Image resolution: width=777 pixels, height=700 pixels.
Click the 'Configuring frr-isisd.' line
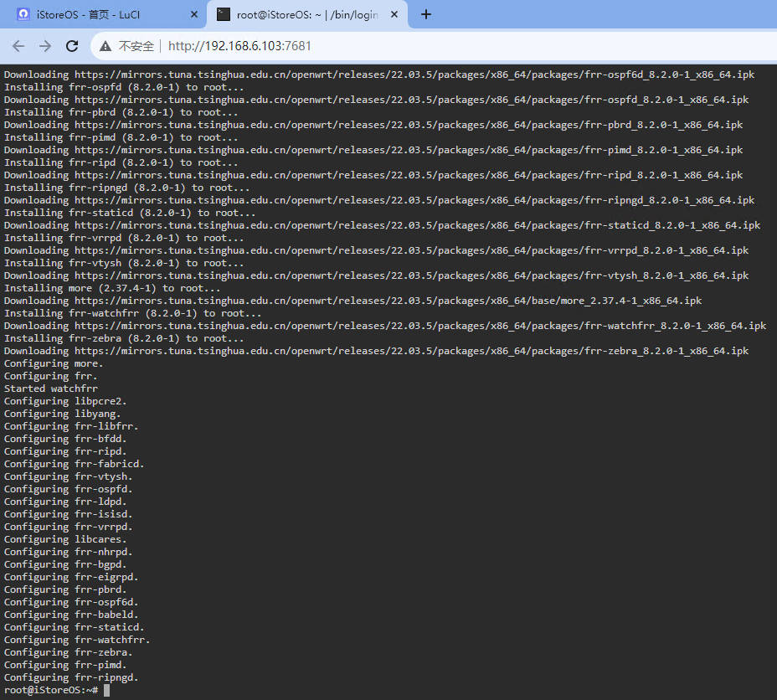coord(69,514)
